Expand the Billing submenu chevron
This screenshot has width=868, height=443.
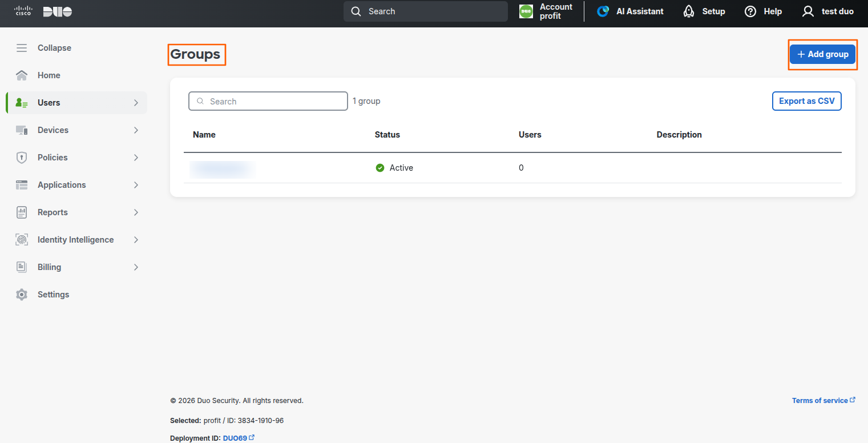point(136,267)
